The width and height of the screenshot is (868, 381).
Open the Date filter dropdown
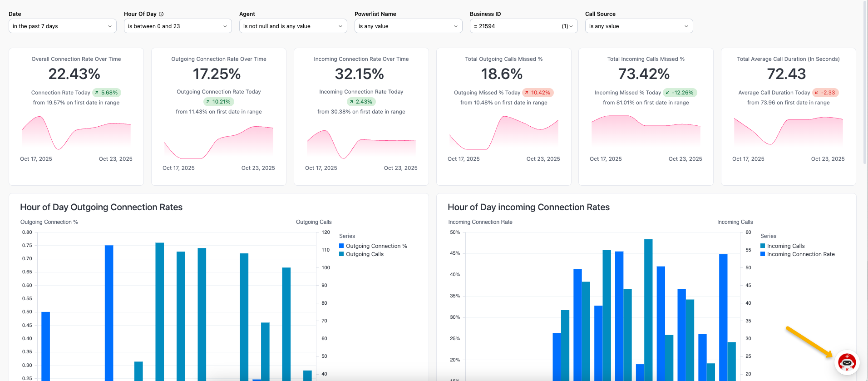62,26
